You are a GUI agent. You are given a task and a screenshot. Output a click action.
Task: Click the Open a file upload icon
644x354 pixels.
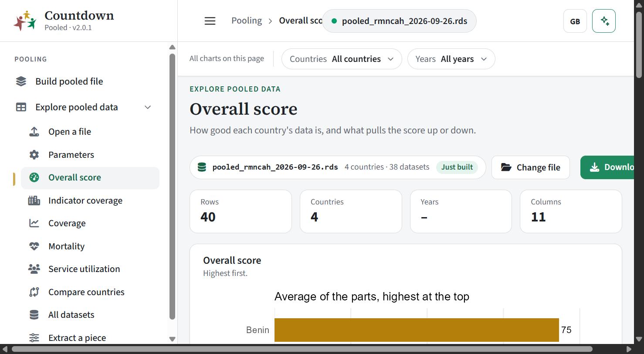coord(34,132)
